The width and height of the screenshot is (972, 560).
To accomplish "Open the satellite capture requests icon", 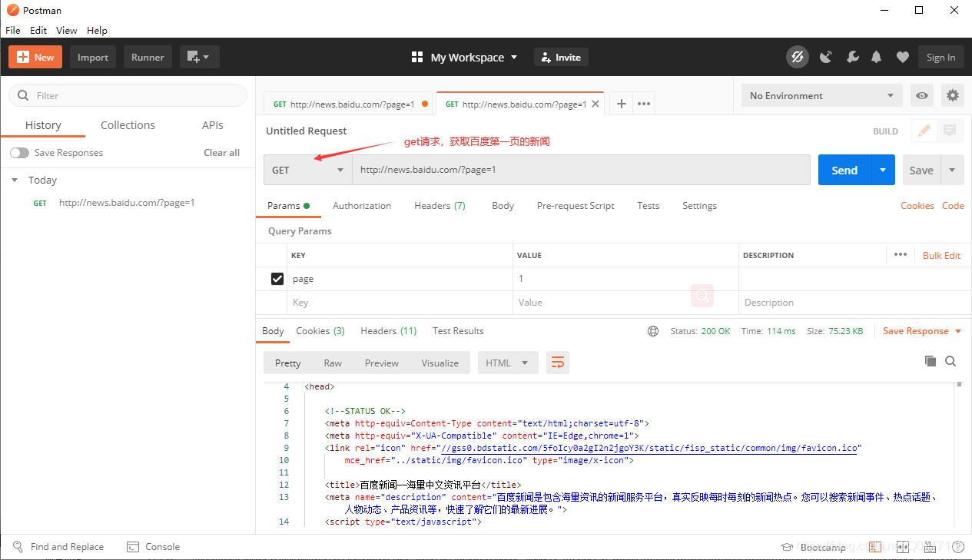I will point(826,57).
